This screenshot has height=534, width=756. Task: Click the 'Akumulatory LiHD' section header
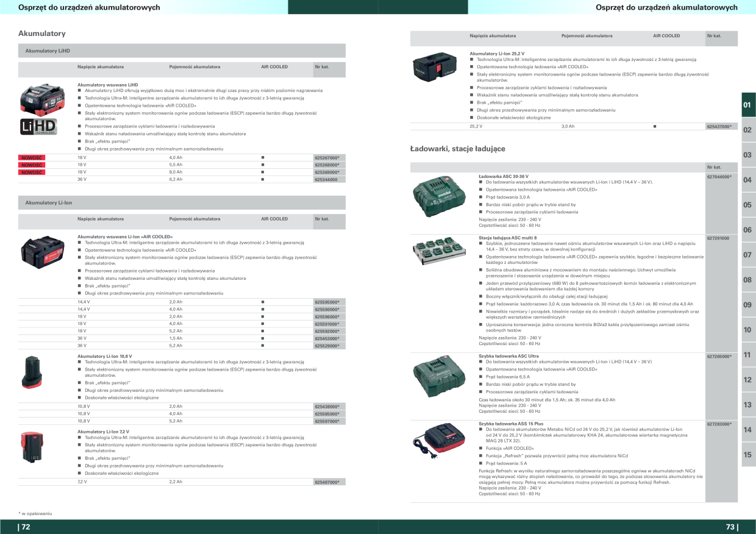point(182,51)
